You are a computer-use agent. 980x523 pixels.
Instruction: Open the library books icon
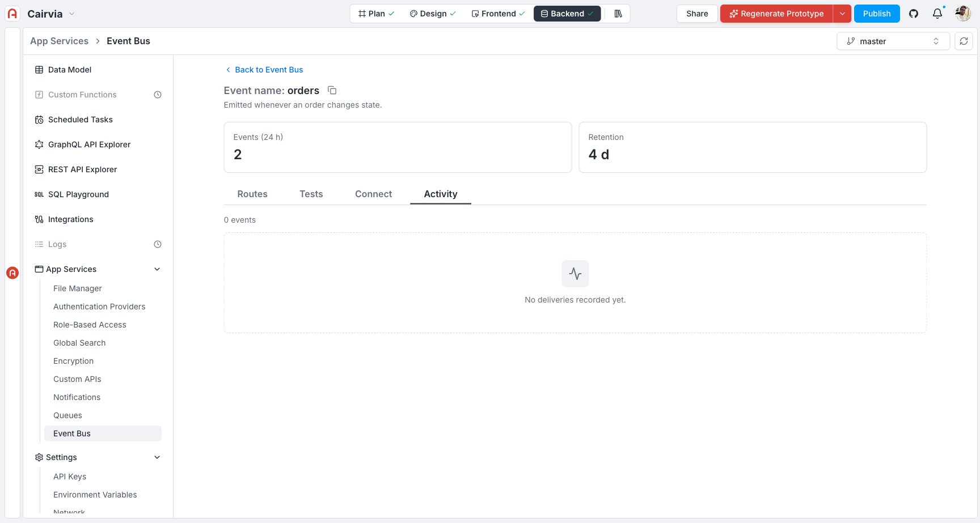pyautogui.click(x=618, y=14)
